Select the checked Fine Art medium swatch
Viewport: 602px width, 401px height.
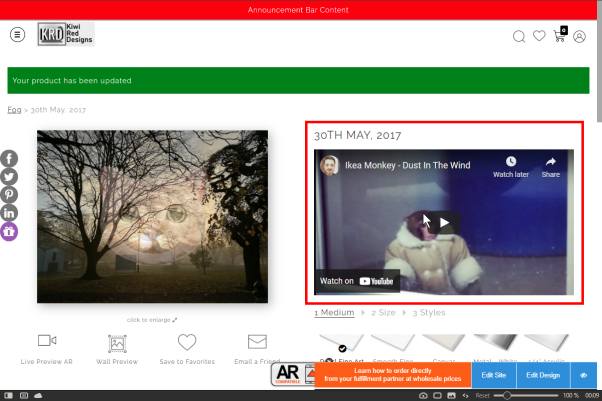point(341,343)
